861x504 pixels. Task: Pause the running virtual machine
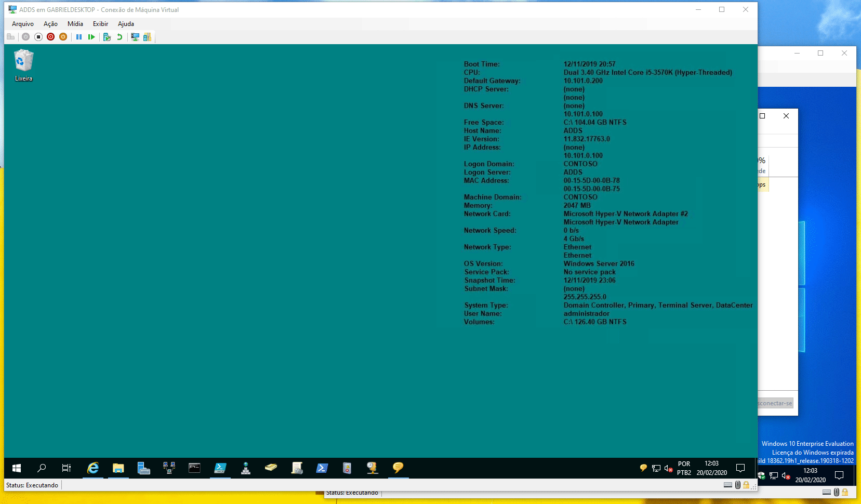pyautogui.click(x=79, y=36)
